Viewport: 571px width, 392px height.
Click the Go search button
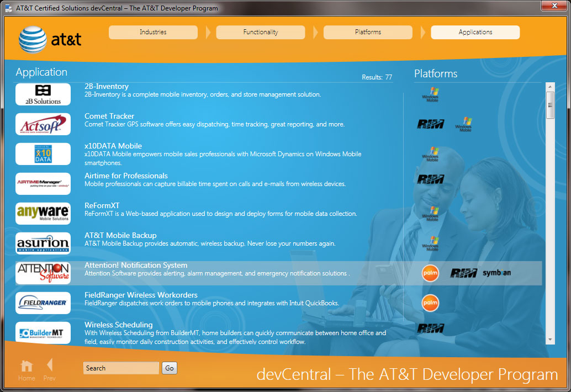click(x=170, y=368)
